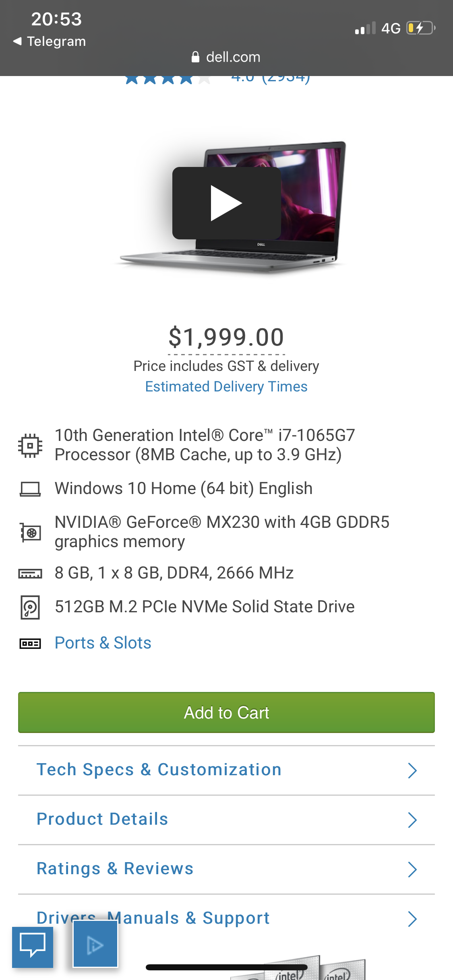453x980 pixels.
Task: Expand Tech Specs & Customization chevron
Action: coord(412,770)
